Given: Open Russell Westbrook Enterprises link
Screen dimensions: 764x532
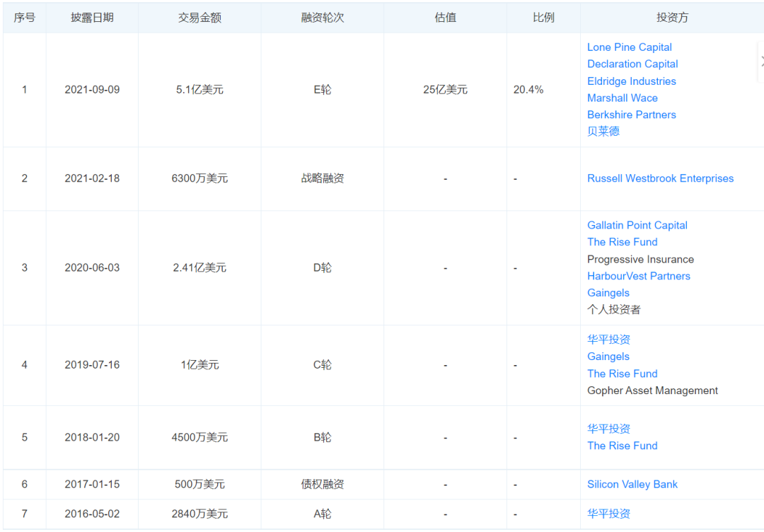Looking at the screenshot, I should (660, 178).
